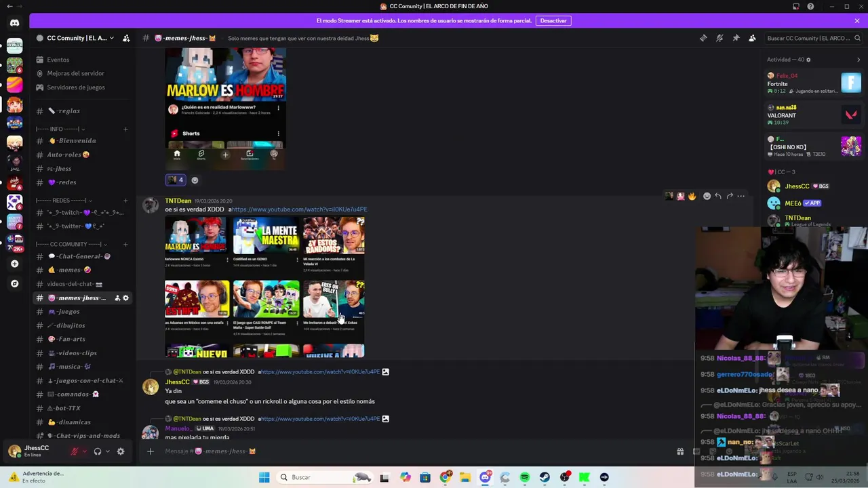React with fire emoji on hovered message
This screenshot has width=868, height=488.
tap(692, 196)
